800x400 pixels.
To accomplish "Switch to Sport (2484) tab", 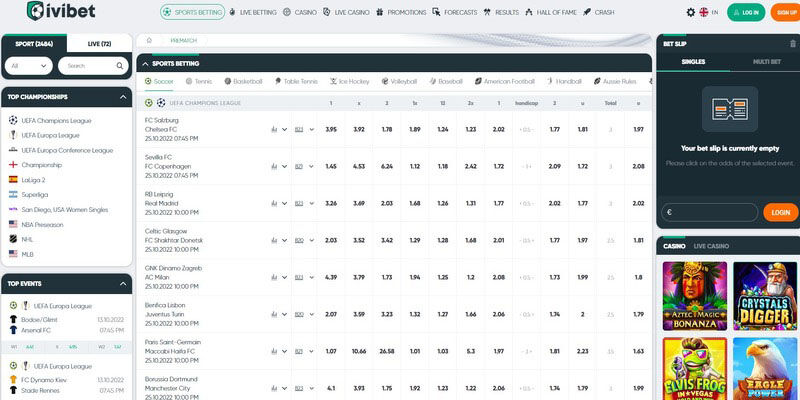I will click(34, 44).
